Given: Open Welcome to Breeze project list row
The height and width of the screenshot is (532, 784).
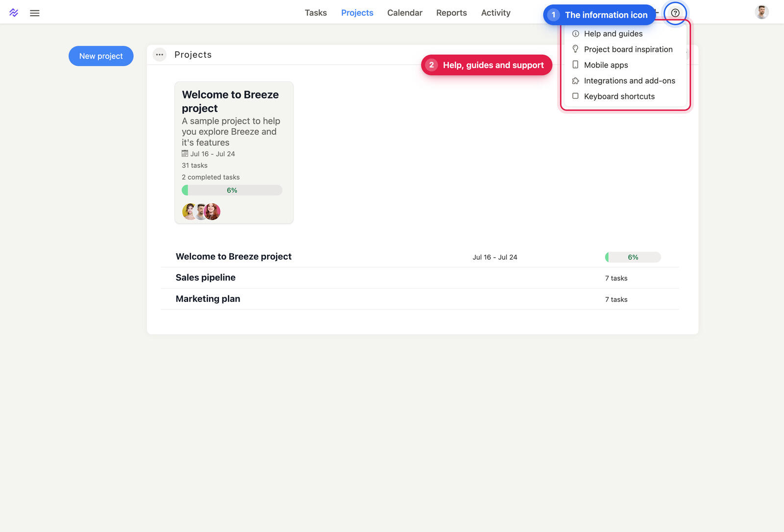Looking at the screenshot, I should click(x=420, y=257).
